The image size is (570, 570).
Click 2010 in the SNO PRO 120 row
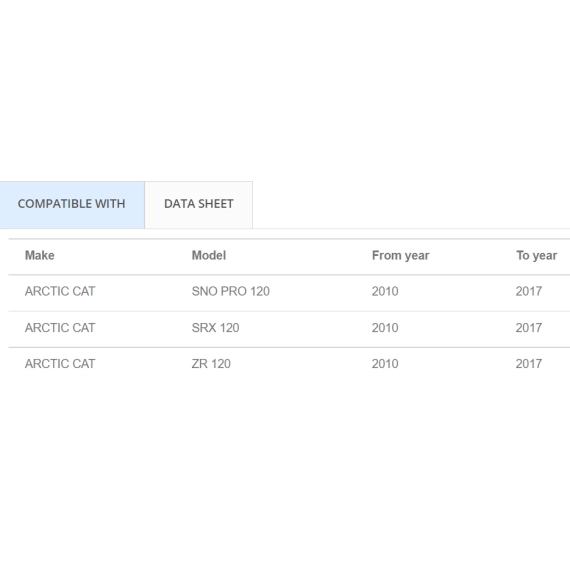coord(385,291)
